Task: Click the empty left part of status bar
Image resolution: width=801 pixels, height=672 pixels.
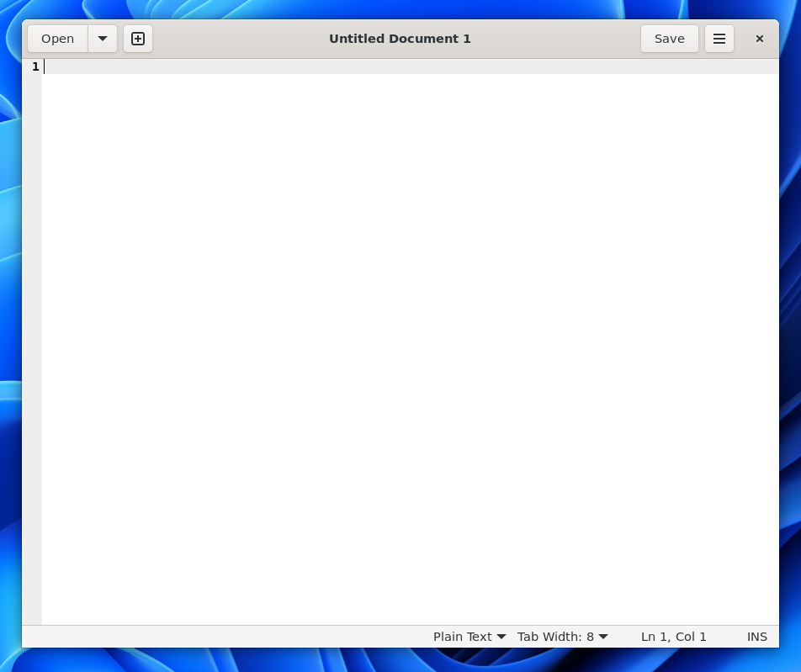Action: click(x=210, y=637)
